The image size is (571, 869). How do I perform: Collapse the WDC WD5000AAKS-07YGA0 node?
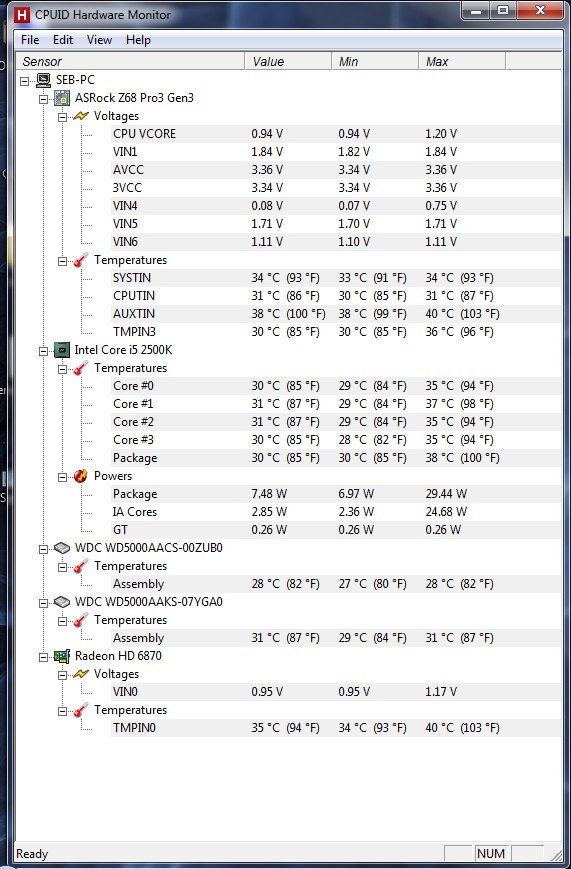pos(43,603)
